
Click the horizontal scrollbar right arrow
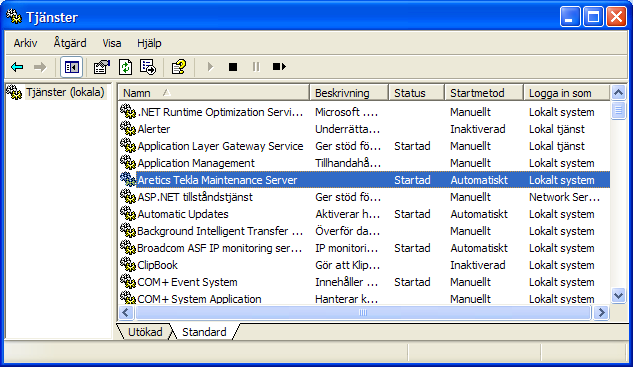[602, 312]
